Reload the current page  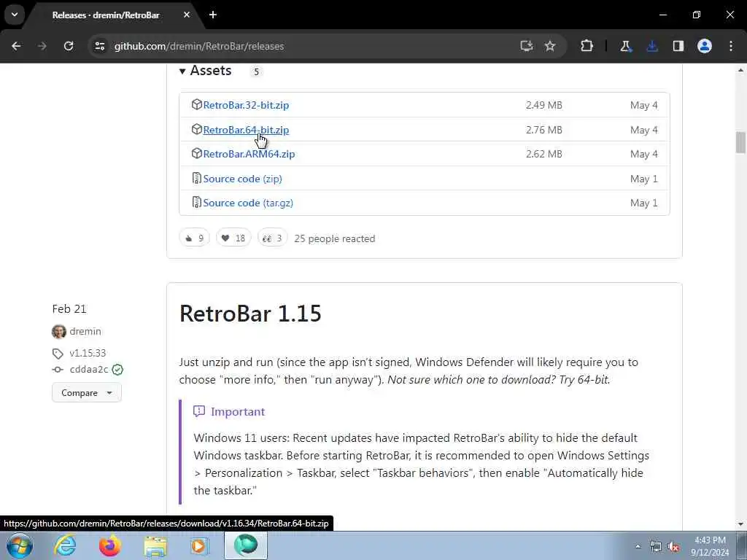click(x=69, y=46)
